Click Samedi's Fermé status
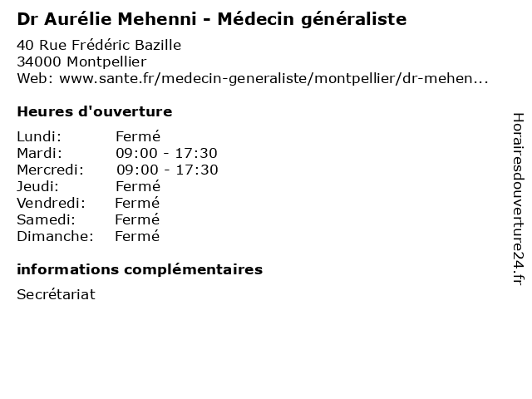 point(137,219)
